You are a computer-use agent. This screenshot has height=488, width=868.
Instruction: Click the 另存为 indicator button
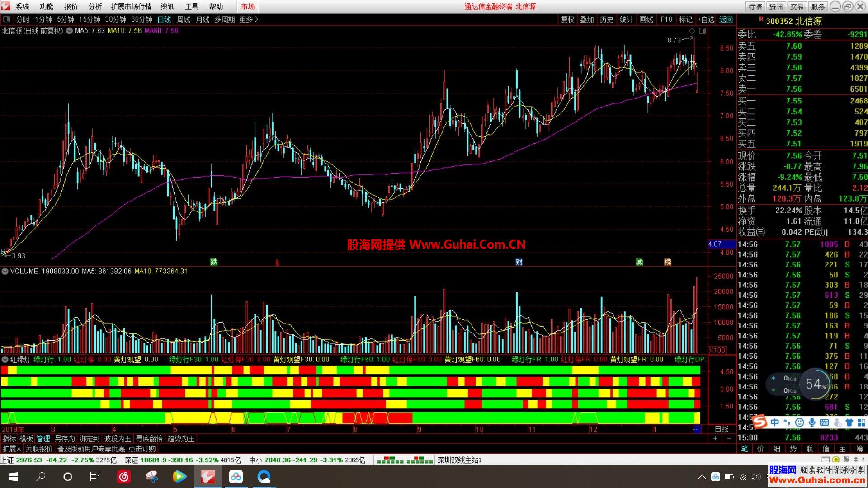(x=65, y=439)
